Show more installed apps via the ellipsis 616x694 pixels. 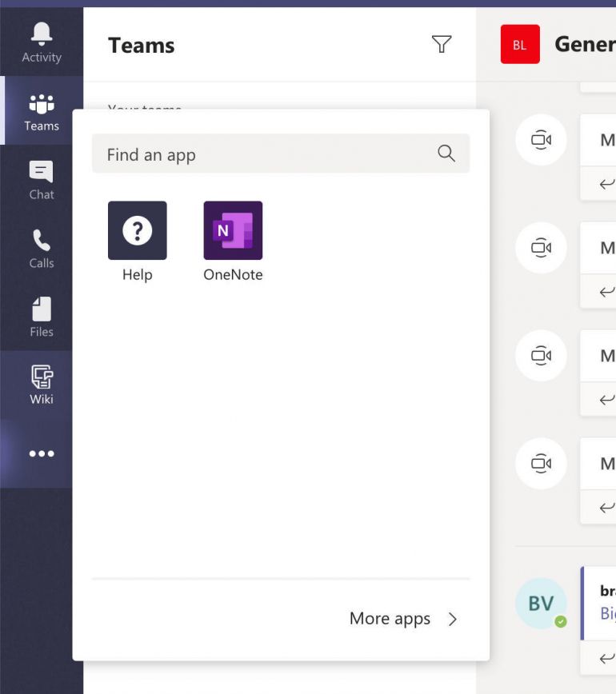41,453
